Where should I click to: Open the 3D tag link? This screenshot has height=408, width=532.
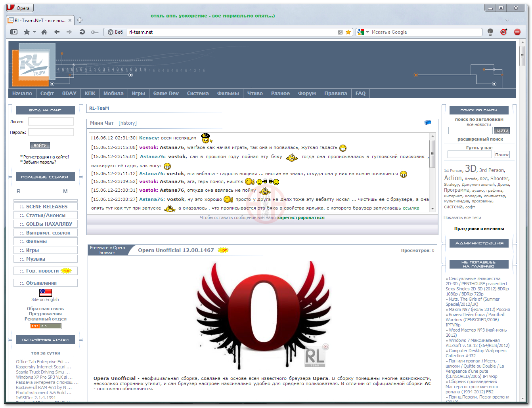pos(471,168)
